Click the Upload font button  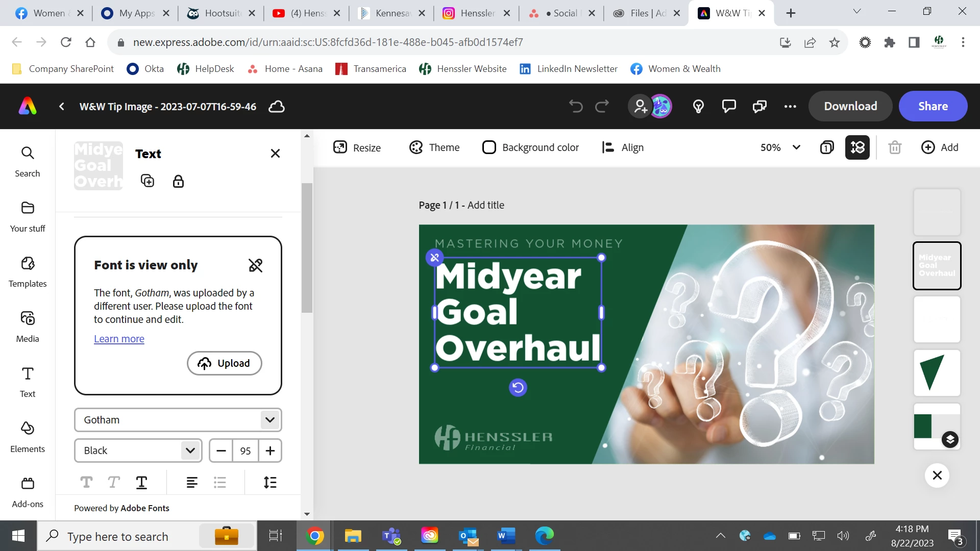tap(225, 363)
